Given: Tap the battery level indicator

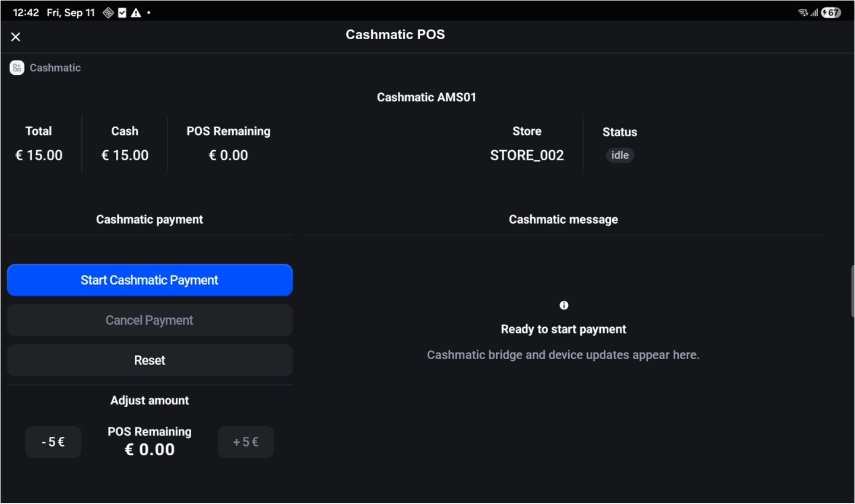Looking at the screenshot, I should tap(831, 12).
